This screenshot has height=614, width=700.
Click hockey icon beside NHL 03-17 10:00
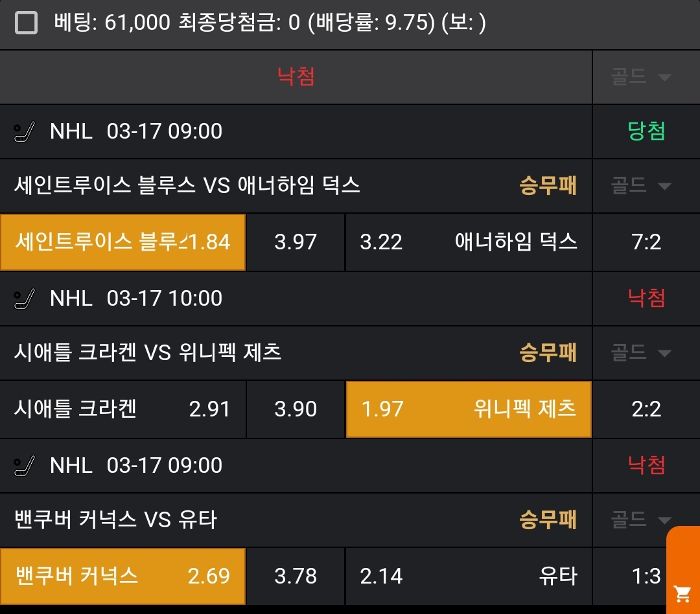(24, 299)
